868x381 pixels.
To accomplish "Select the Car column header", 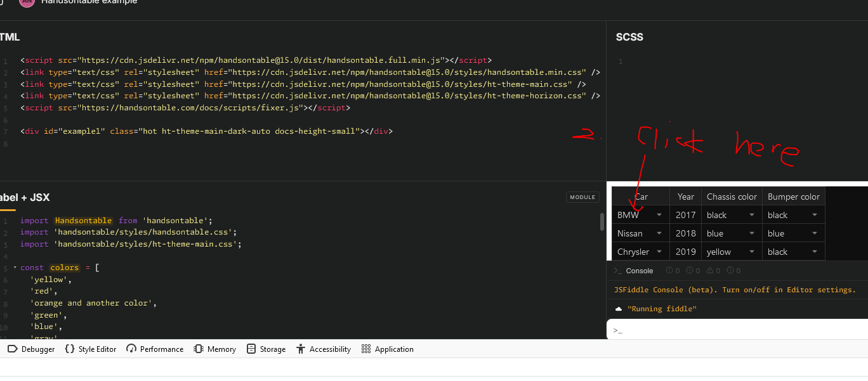I will 641,197.
